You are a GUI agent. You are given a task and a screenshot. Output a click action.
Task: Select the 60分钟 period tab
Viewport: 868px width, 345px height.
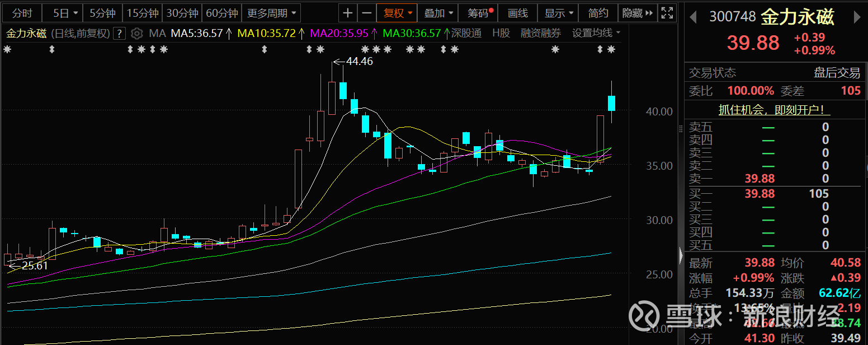click(221, 13)
